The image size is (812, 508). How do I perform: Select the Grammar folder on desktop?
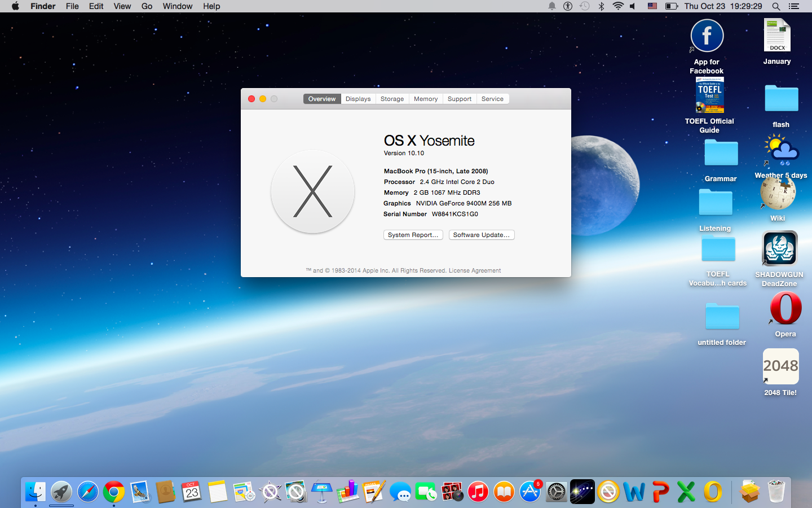pyautogui.click(x=721, y=153)
